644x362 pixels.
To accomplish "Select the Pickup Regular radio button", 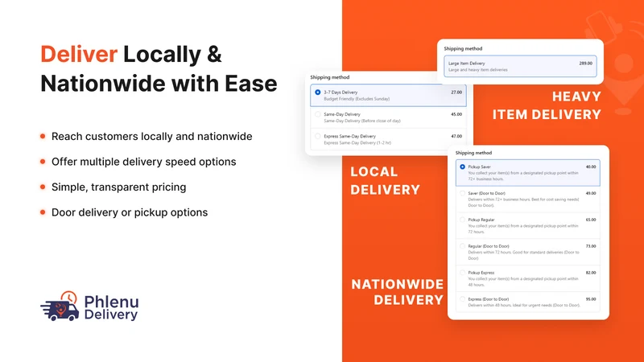I will point(462,220).
